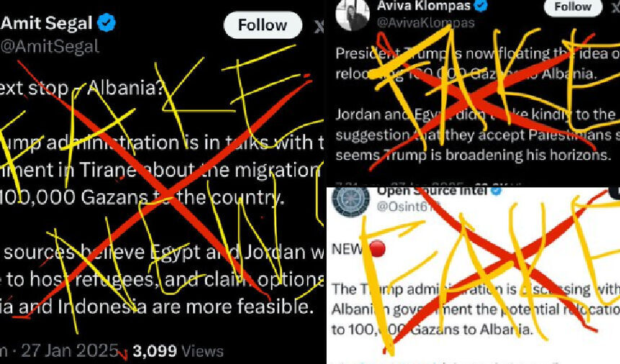This screenshot has width=620, height=364.
Task: Select the 'Next stop – Albania?' tweet text
Action: (x=82, y=88)
